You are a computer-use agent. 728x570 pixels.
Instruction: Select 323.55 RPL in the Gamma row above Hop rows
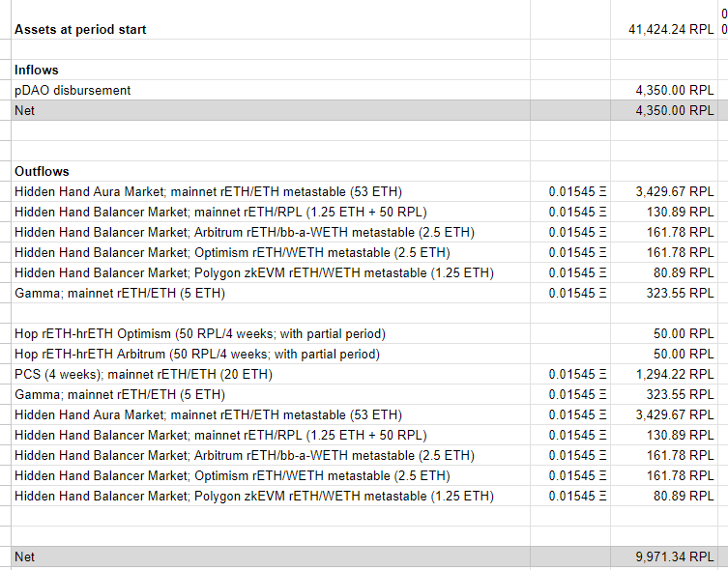pos(681,293)
